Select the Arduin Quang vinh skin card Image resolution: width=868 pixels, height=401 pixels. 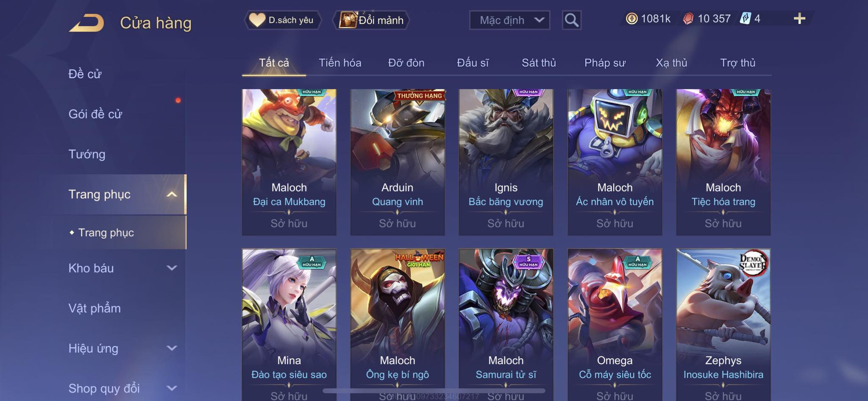pos(398,162)
